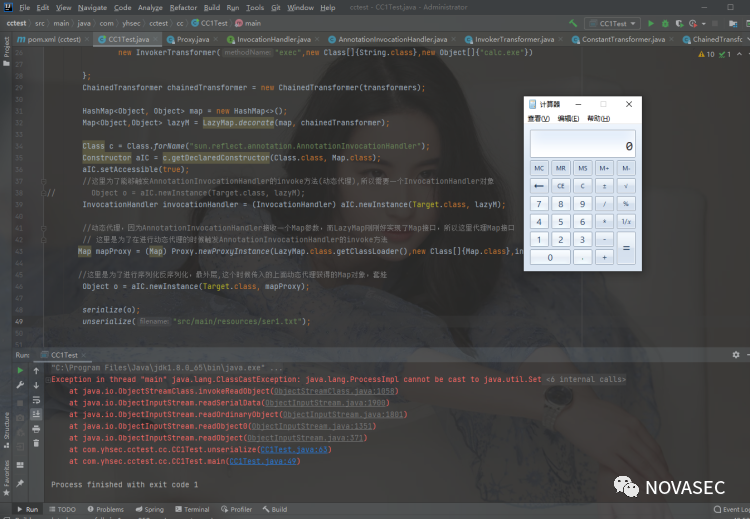Open the Navigate menu
The width and height of the screenshot is (750, 519).
(x=92, y=8)
